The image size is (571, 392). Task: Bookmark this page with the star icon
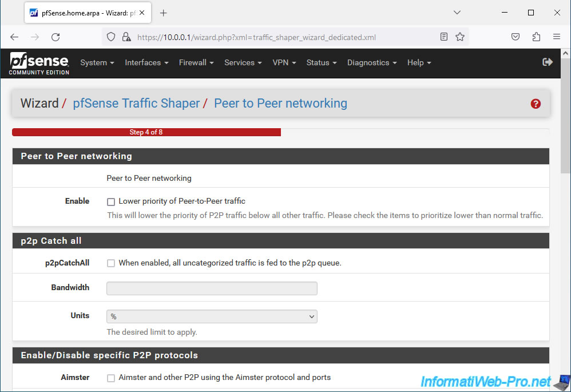click(x=460, y=37)
